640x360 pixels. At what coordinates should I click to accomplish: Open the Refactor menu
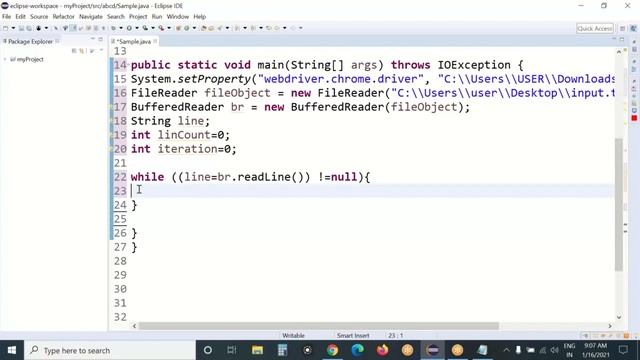pyautogui.click(x=64, y=17)
